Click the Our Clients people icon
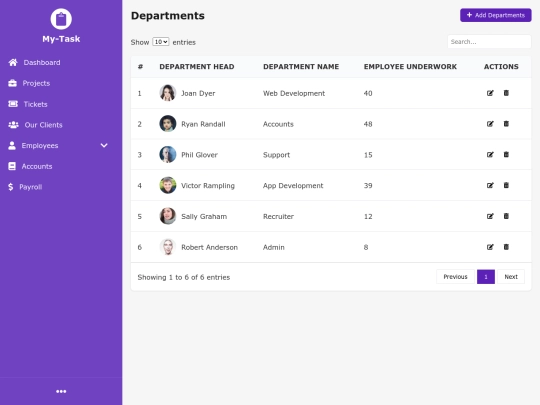The image size is (540, 405). pyautogui.click(x=13, y=125)
